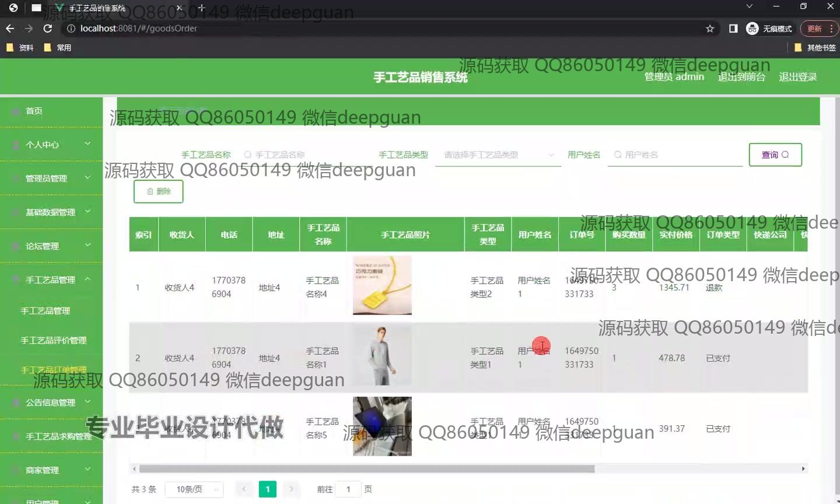The height and width of the screenshot is (504, 840).
Task: Click the laptop photo thumbnail in row three
Action: [x=382, y=426]
